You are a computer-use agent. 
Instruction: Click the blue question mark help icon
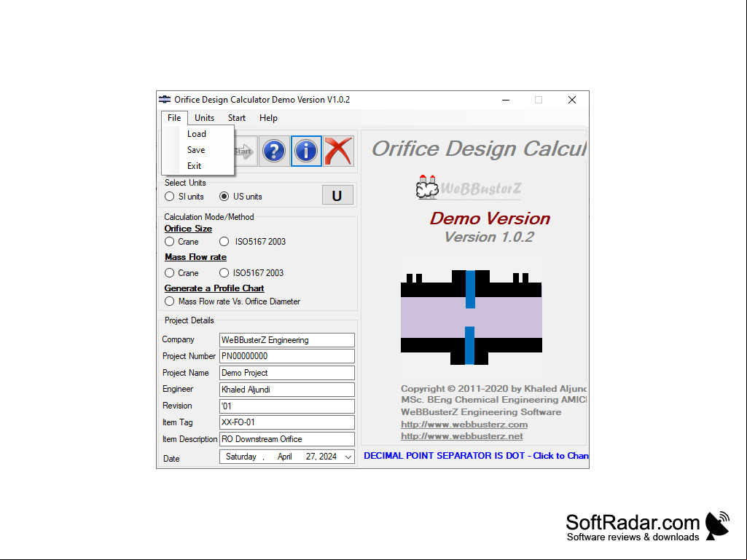[274, 151]
